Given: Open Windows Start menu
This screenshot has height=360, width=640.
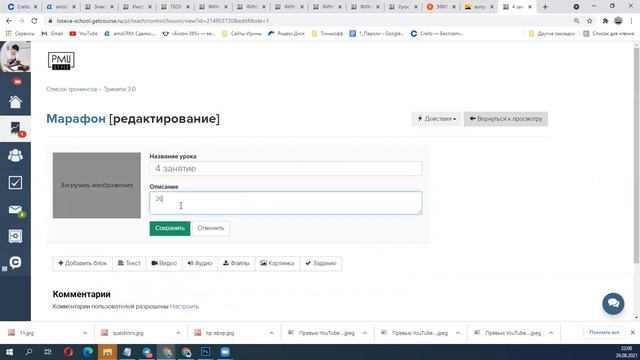Looking at the screenshot, I should coord(9,352).
